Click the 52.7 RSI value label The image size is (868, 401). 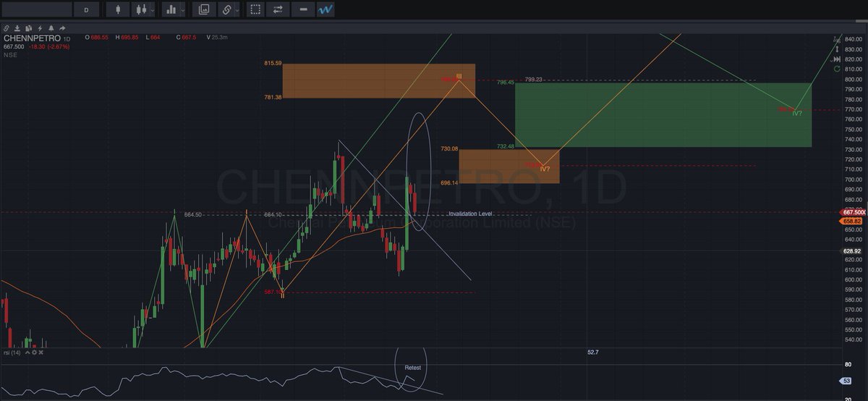pos(593,352)
